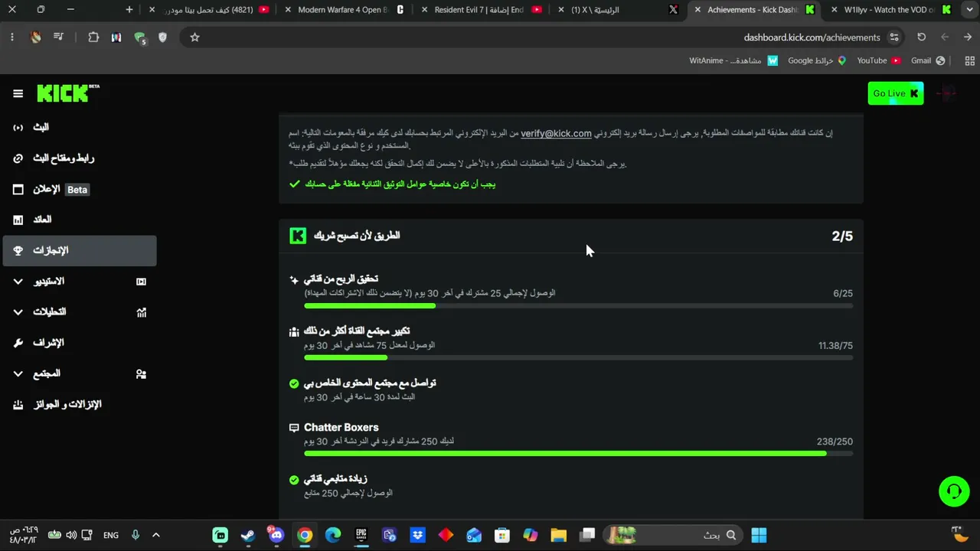Open the site settings tune icon

tap(893, 37)
